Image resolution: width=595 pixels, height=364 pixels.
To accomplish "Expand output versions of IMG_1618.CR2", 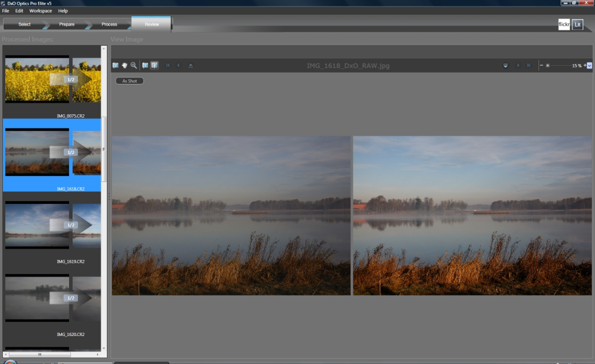I will pyautogui.click(x=71, y=152).
